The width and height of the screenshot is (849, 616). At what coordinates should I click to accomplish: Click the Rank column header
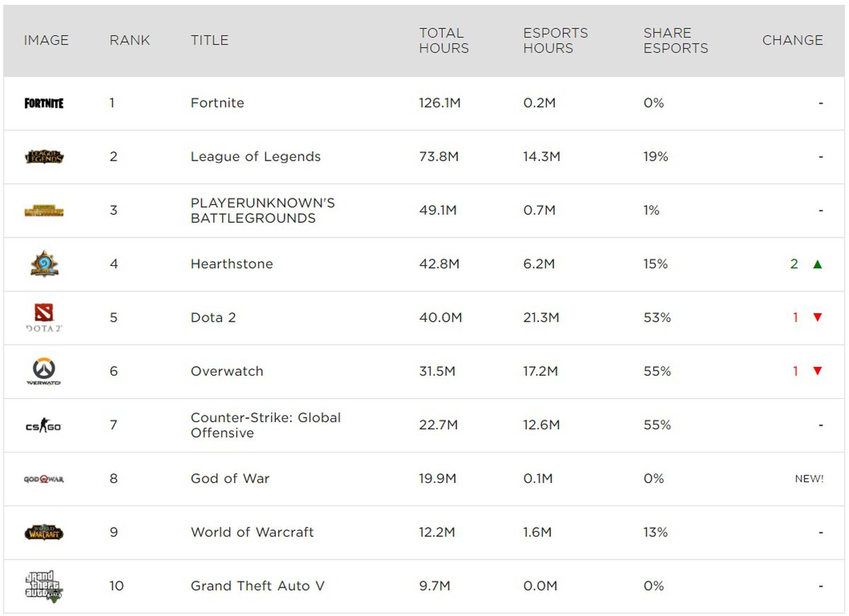coord(129,40)
